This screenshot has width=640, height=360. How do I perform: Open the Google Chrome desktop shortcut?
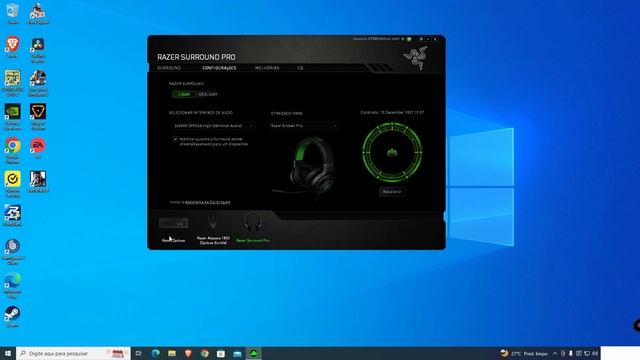click(x=13, y=150)
